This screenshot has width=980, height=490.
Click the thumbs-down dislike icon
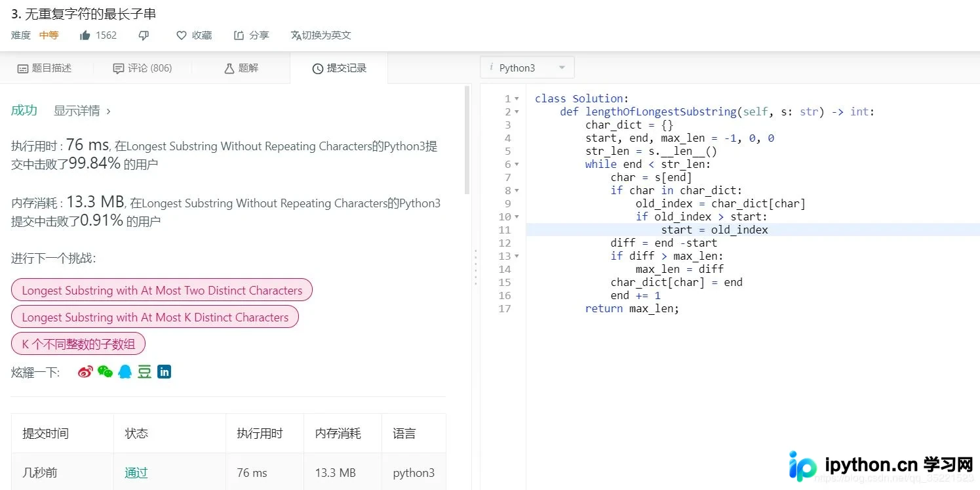[144, 35]
